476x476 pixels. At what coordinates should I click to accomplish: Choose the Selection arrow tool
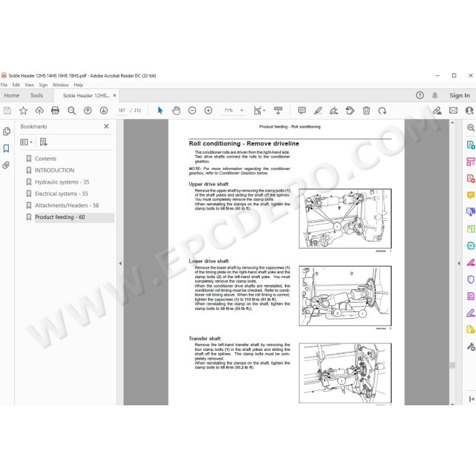160,110
